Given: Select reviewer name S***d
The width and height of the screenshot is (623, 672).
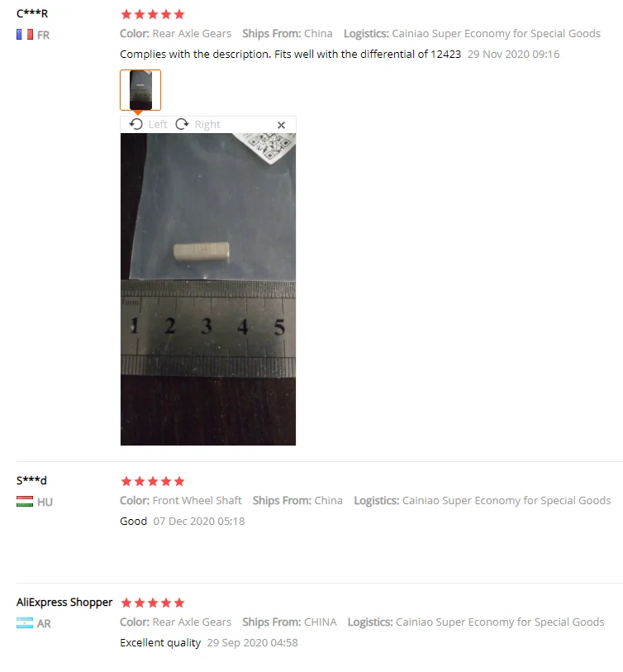Looking at the screenshot, I should click(x=31, y=480).
